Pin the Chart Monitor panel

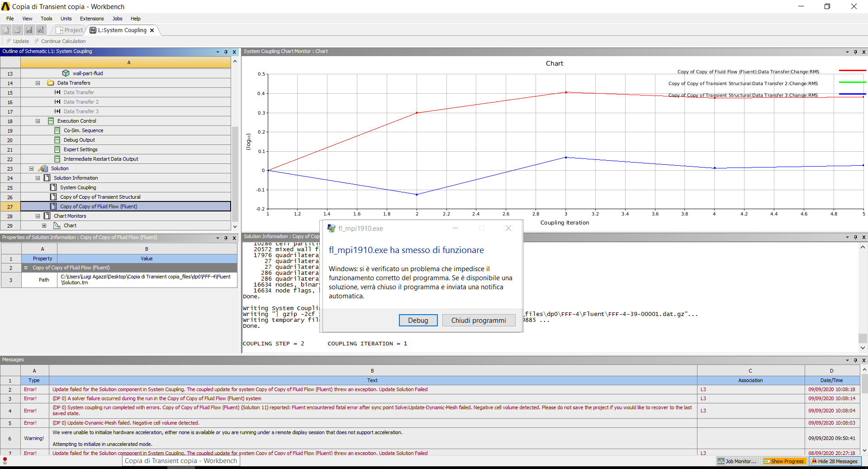pos(855,52)
